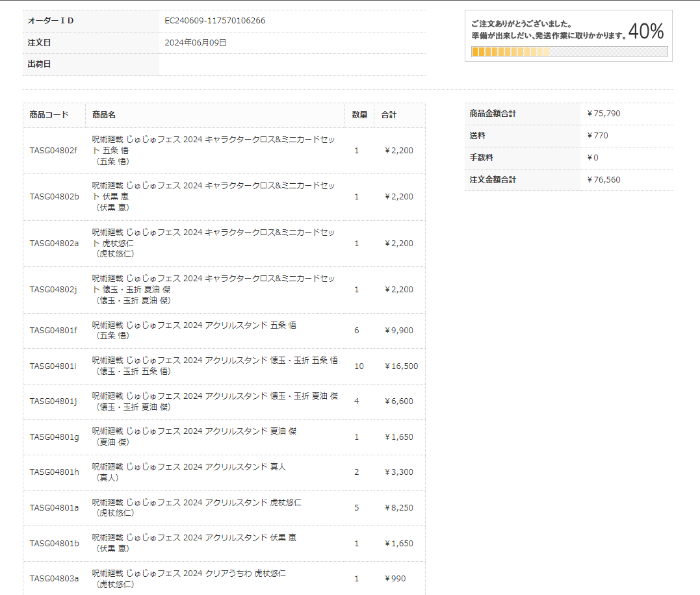This screenshot has height=595, width=700.
Task: Select product code TASG04801i
Action: coord(53,366)
